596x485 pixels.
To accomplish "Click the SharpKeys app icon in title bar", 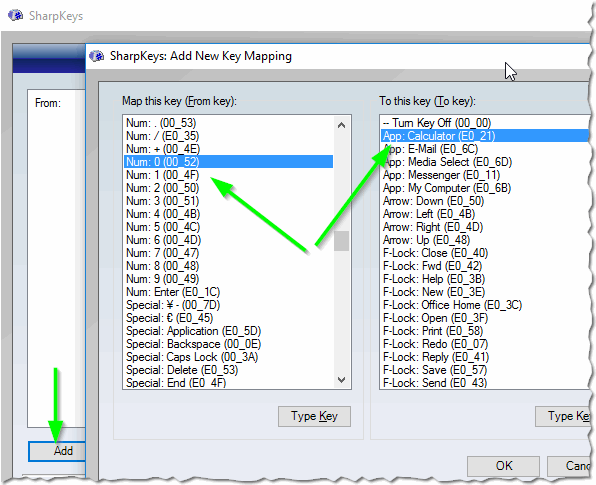I will 15,16.
